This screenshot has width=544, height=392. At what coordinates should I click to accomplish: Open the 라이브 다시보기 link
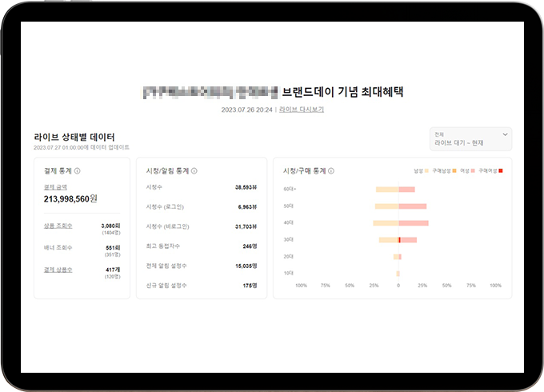point(302,110)
